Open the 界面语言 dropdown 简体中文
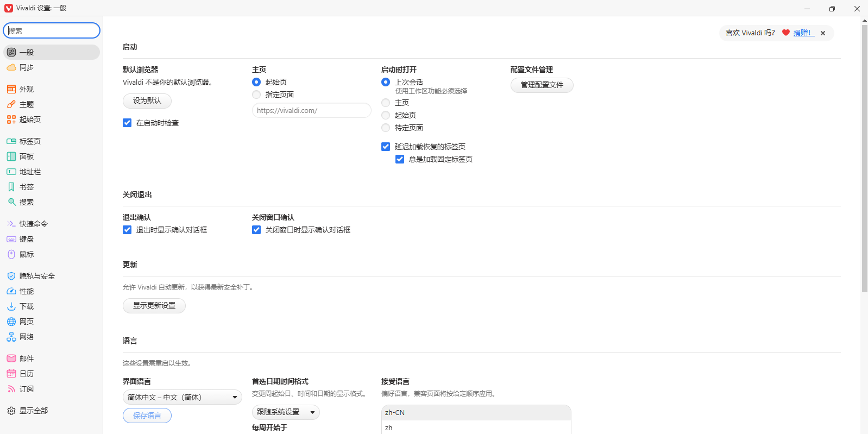Image resolution: width=868 pixels, height=434 pixels. (x=182, y=397)
